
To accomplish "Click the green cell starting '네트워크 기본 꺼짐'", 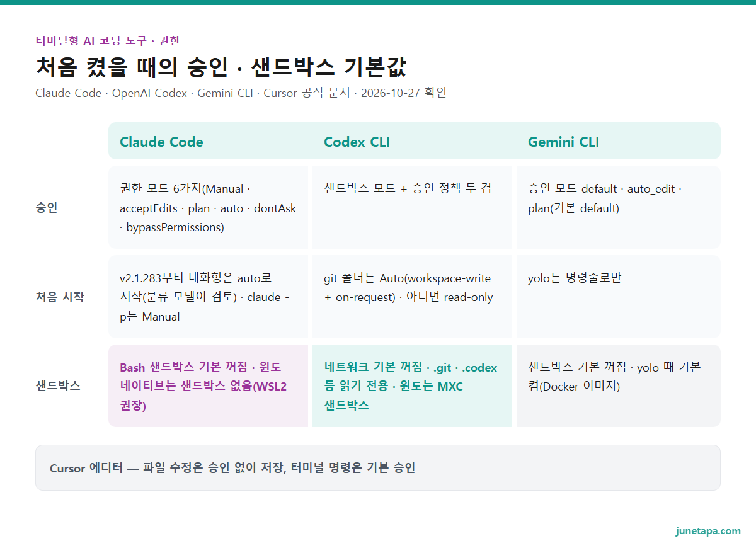I will point(412,385).
